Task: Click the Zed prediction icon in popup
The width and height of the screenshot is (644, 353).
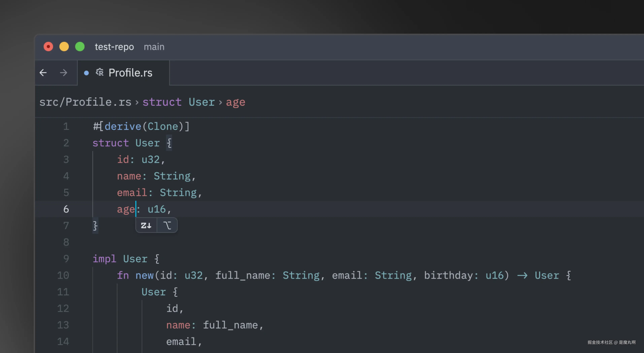Action: (x=146, y=225)
